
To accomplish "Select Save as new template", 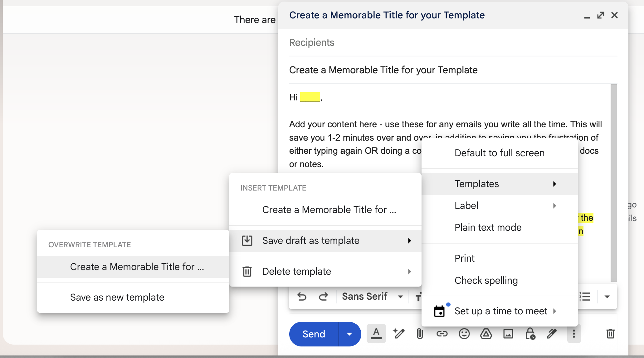I will tap(117, 297).
